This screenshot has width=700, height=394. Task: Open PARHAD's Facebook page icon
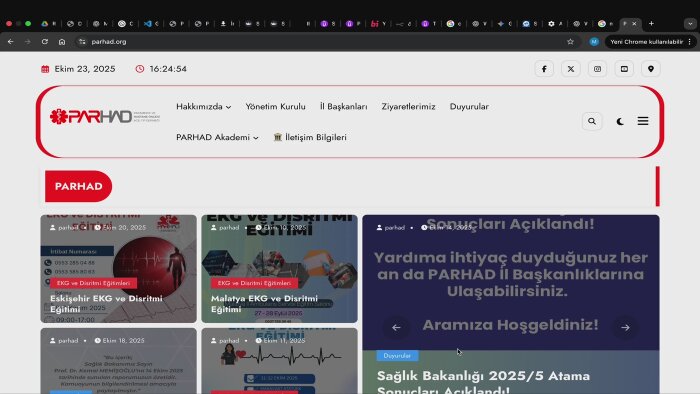(x=544, y=69)
